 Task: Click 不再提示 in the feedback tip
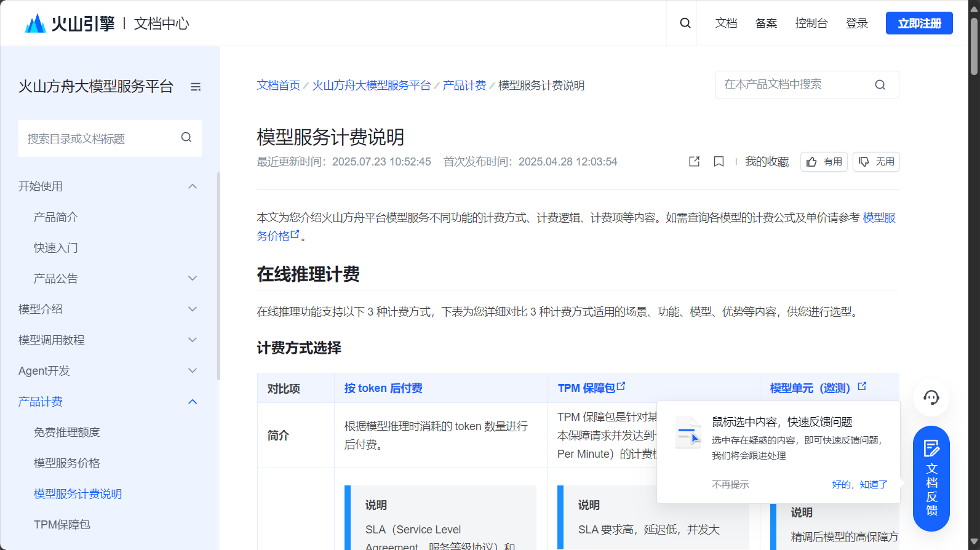[x=730, y=485]
